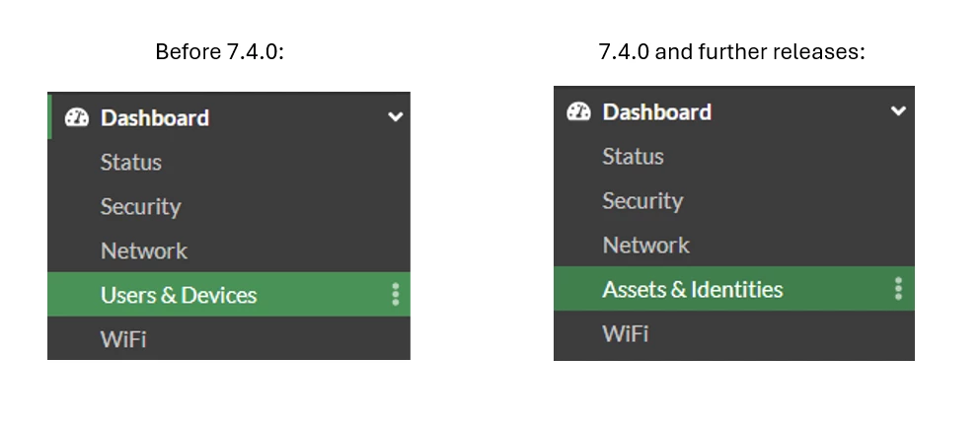Open WiFi below Assets & Identities
Image resolution: width=980 pixels, height=427 pixels.
(625, 334)
